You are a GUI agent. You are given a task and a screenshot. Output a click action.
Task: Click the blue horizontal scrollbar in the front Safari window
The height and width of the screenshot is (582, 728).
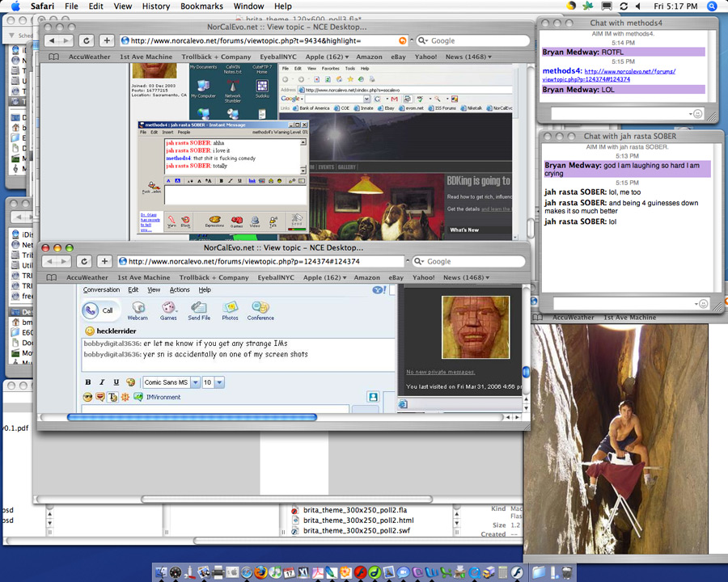point(193,417)
